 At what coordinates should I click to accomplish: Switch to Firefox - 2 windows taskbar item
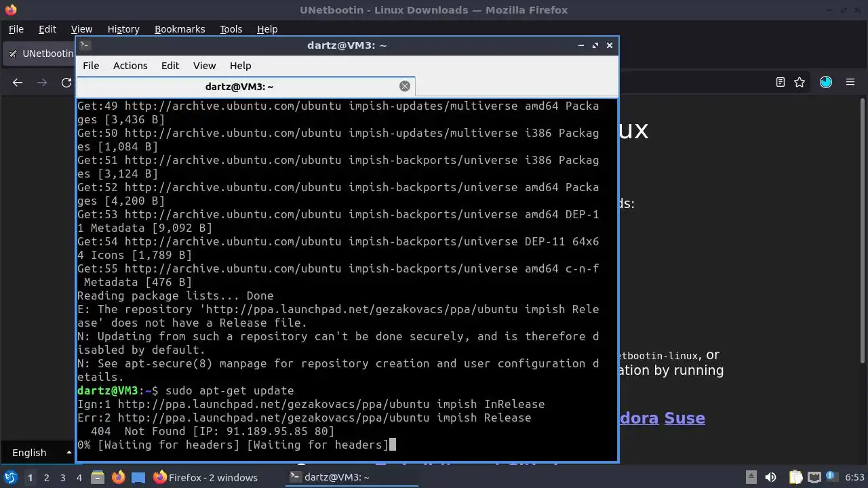205,477
